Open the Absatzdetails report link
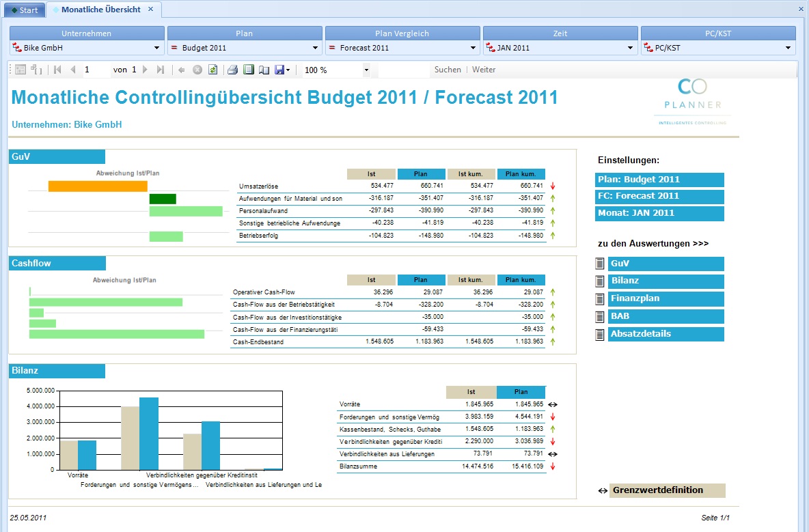This screenshot has width=809, height=532. click(x=666, y=334)
